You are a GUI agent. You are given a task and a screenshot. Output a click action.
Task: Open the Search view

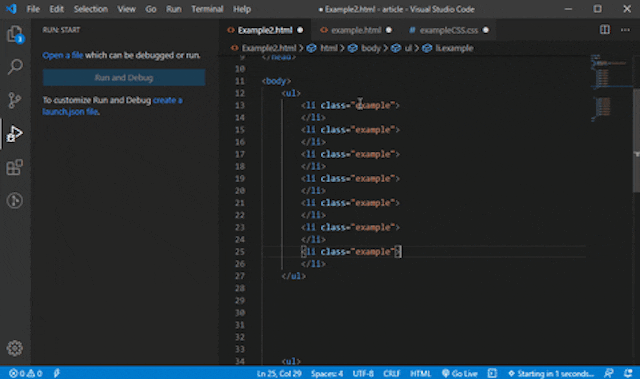coord(15,67)
